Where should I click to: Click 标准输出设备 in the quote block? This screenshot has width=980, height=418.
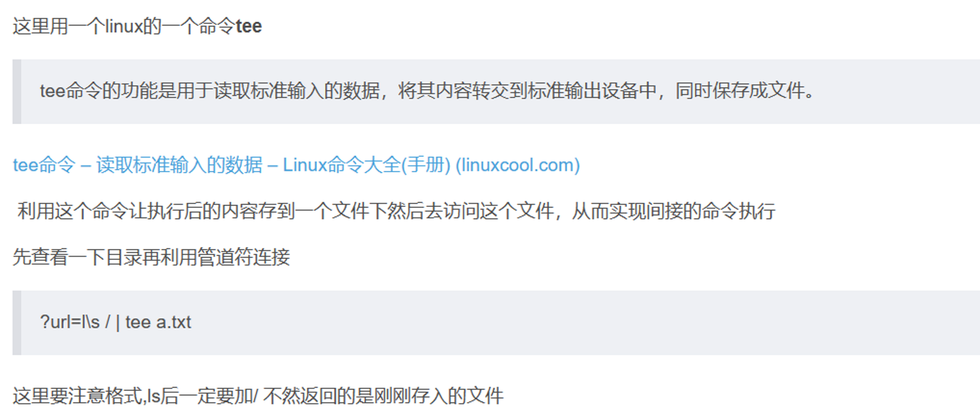point(583,92)
